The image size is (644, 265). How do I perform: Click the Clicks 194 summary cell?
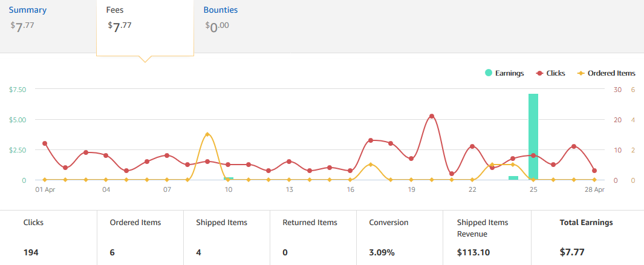tap(48, 238)
